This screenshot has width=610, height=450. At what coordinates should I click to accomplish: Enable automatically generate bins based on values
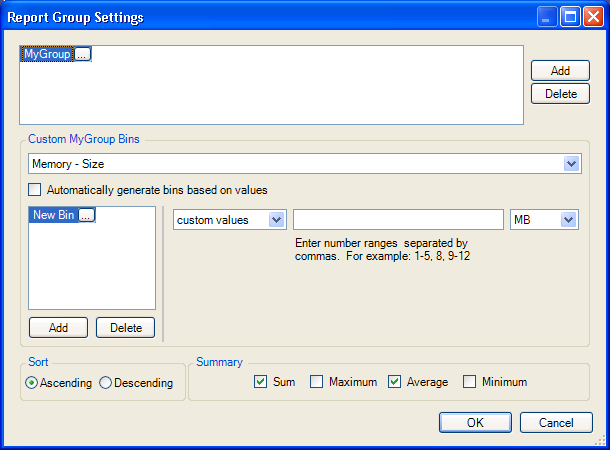point(35,189)
